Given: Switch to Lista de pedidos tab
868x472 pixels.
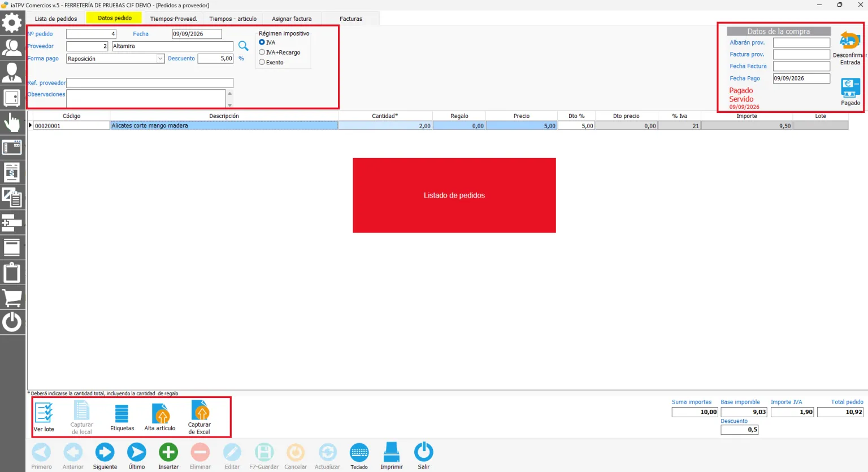Looking at the screenshot, I should [x=56, y=19].
